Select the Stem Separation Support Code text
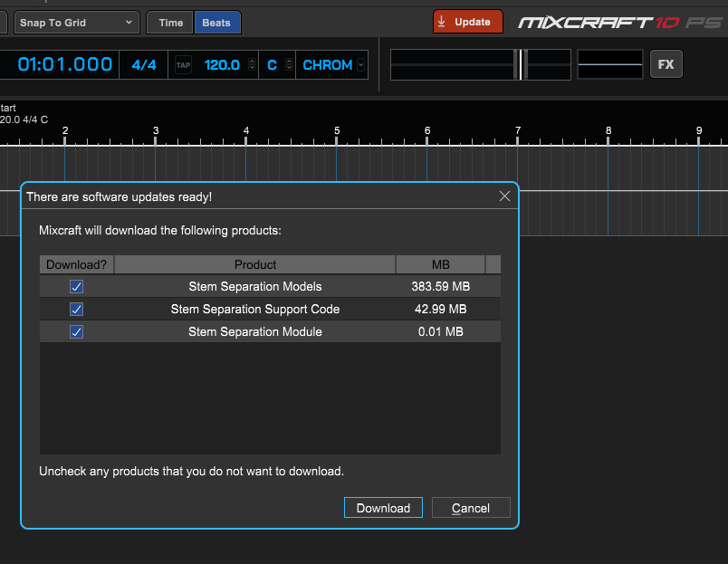This screenshot has height=564, width=728. 255,309
